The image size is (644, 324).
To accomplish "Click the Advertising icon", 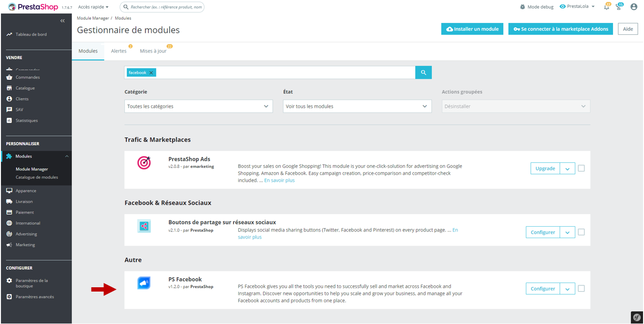I will (9, 234).
